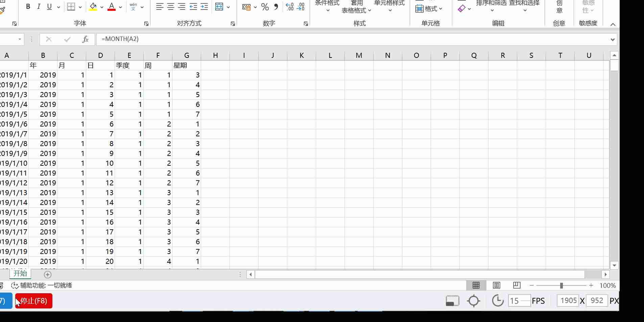Open fill color dropdown arrow
This screenshot has height=322, width=644.
point(102,7)
